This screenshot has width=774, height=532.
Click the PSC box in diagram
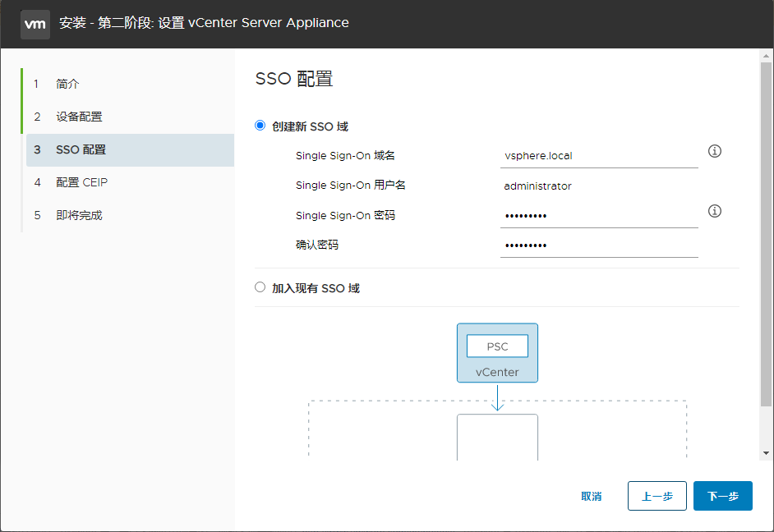tap(497, 346)
